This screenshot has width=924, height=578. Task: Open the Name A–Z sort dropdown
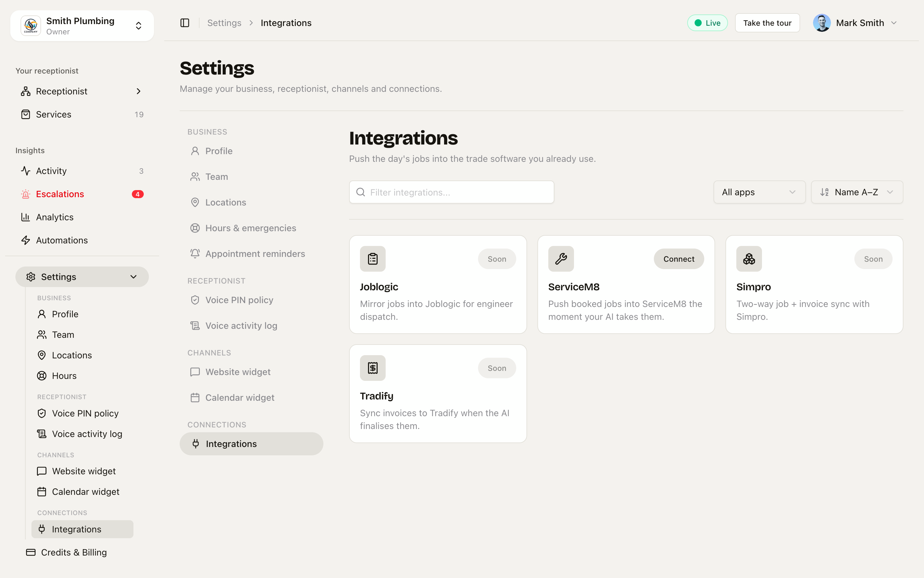(x=857, y=192)
